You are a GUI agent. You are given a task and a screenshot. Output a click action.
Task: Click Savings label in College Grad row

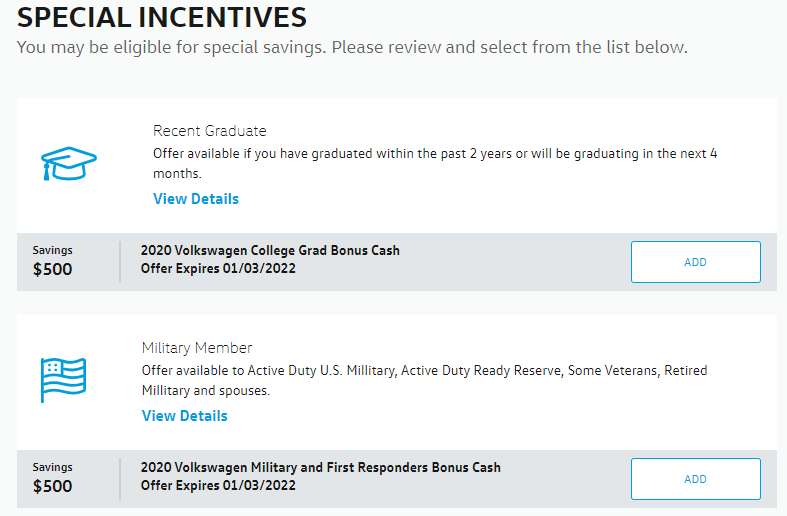53,250
